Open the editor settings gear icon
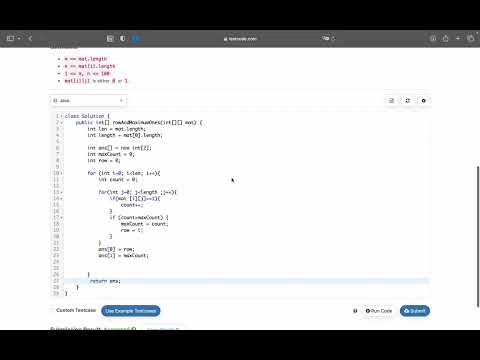This screenshot has width=480, height=360. [423, 100]
